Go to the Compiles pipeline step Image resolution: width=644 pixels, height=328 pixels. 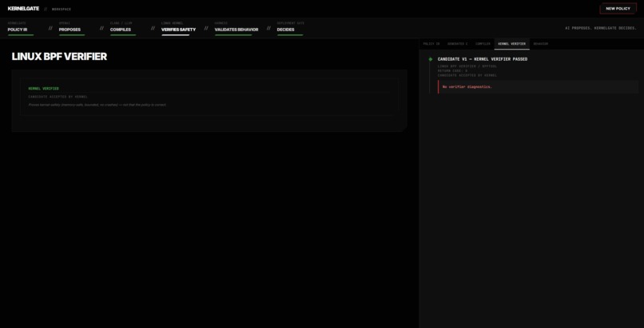click(123, 27)
